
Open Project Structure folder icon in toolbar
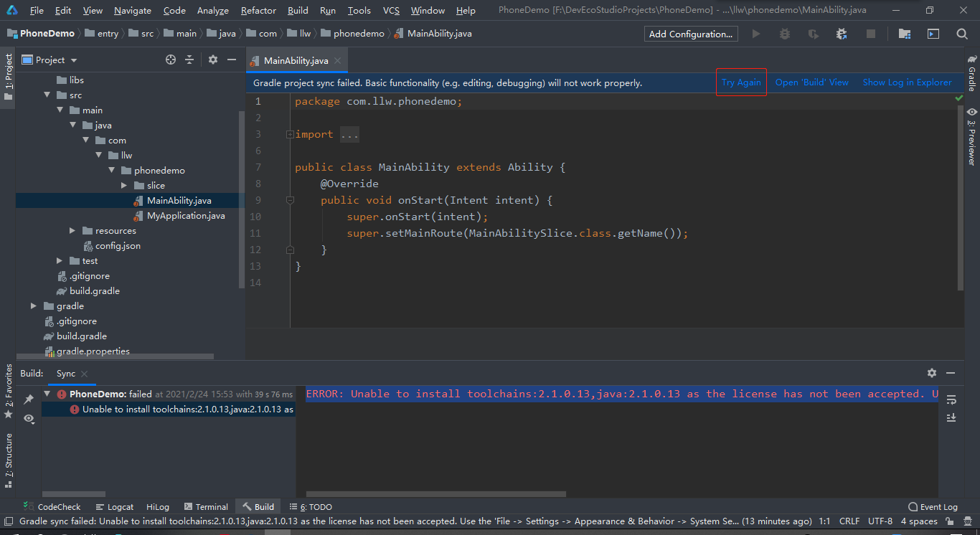point(905,34)
